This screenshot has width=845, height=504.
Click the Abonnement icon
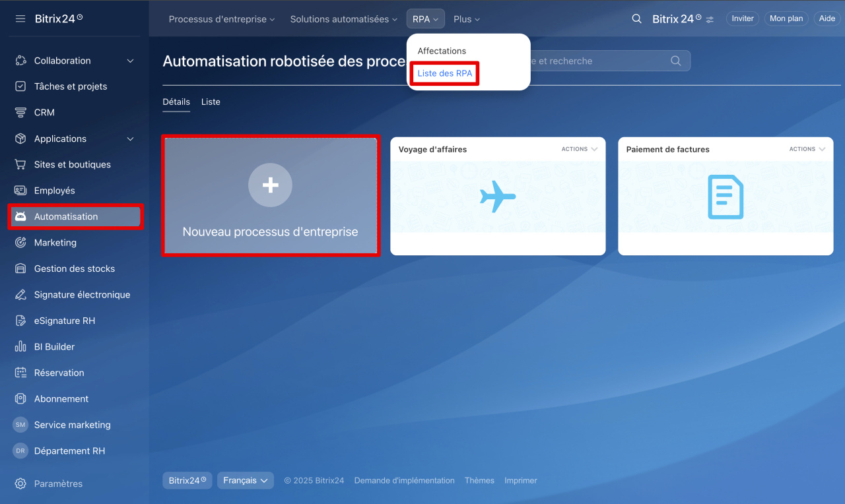tap(20, 399)
